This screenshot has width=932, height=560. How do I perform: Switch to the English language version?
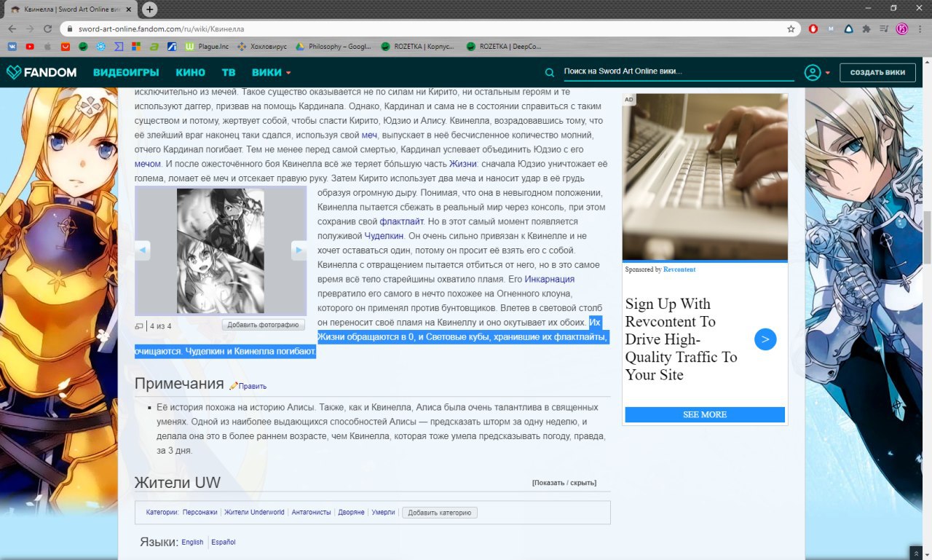point(193,543)
